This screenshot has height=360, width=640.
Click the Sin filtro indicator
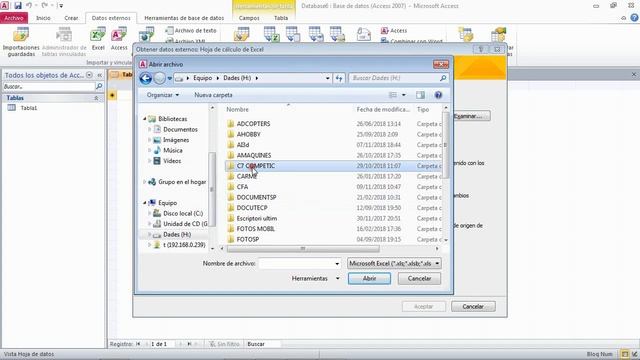pos(224,344)
